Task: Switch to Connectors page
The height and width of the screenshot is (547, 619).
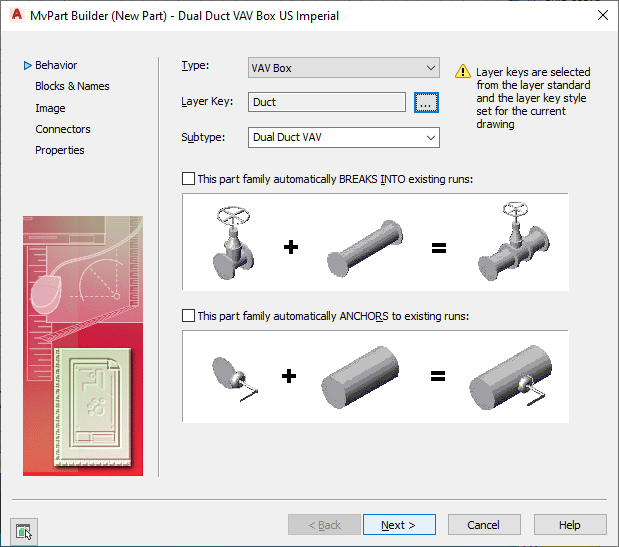Action: pos(62,129)
